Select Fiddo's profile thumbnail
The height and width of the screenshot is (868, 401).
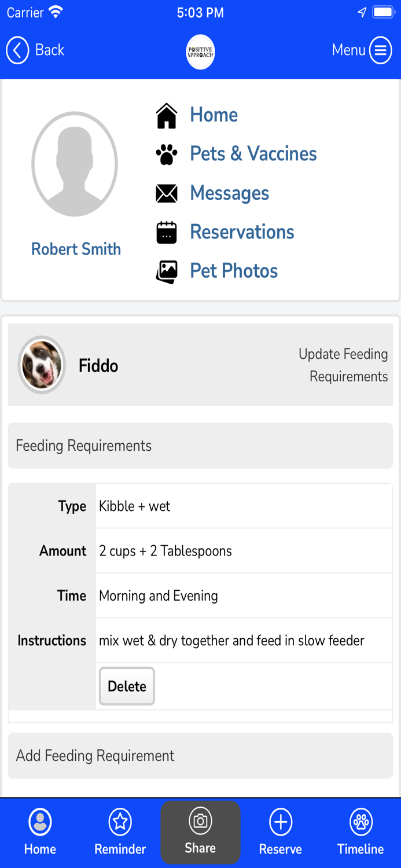[42, 365]
